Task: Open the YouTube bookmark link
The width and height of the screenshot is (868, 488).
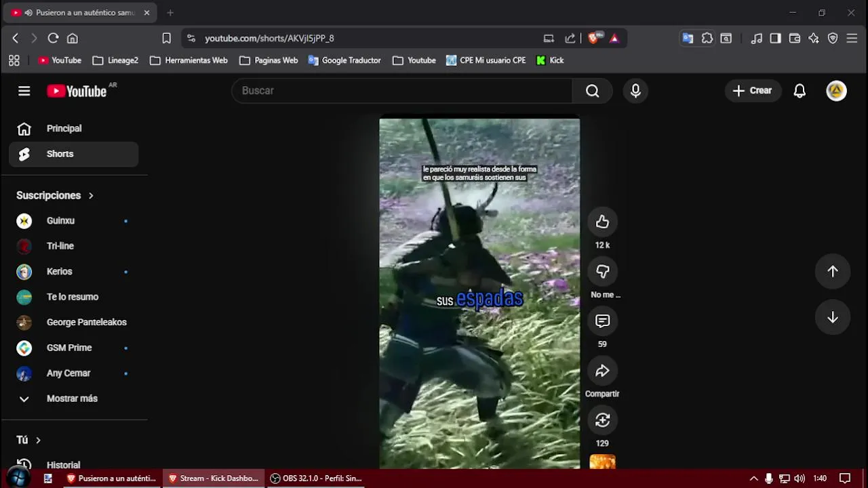Action: [60, 60]
